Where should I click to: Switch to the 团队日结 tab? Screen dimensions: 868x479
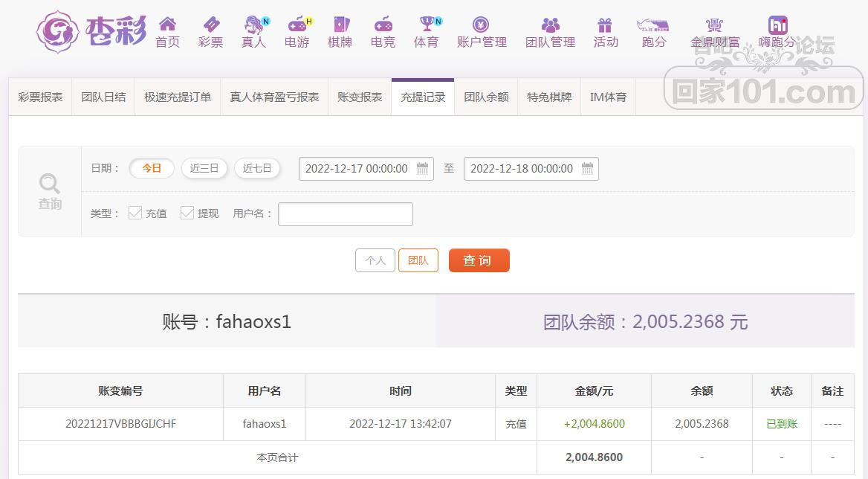(103, 97)
